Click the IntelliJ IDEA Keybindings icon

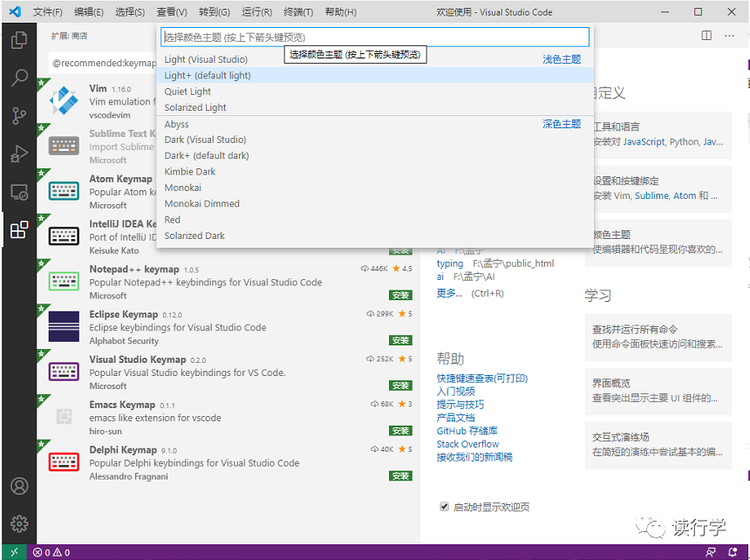point(64,236)
